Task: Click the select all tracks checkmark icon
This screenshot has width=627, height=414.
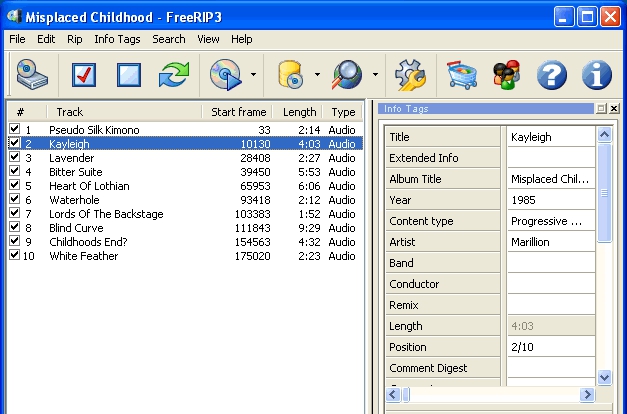Action: [x=84, y=75]
